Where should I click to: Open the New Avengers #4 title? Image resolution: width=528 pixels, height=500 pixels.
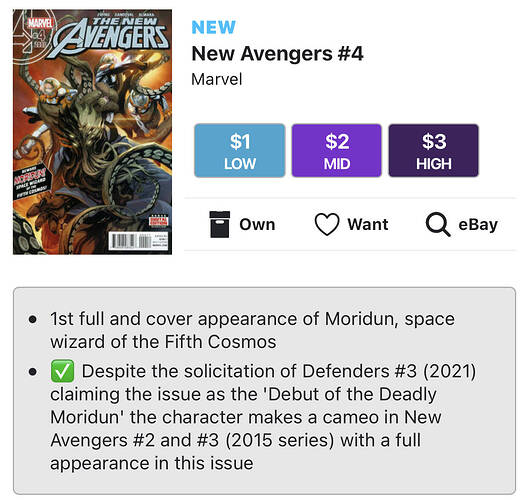point(277,54)
